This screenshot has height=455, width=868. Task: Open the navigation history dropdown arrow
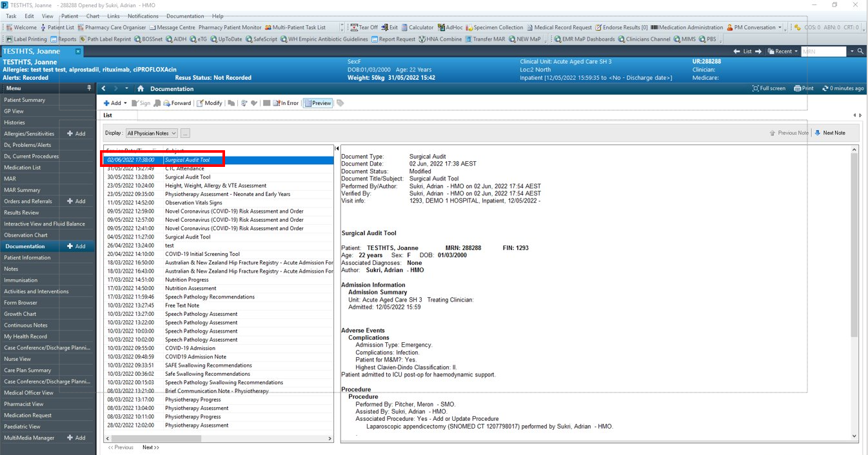pyautogui.click(x=127, y=89)
